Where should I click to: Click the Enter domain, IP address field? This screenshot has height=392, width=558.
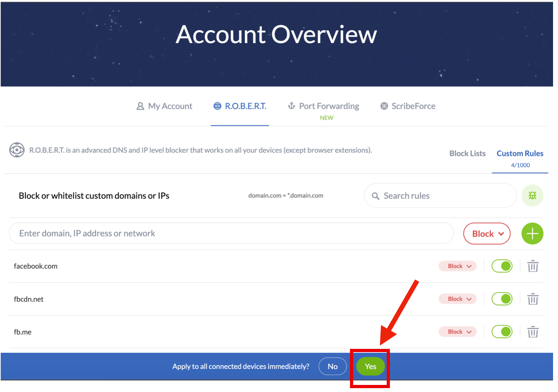coord(231,233)
